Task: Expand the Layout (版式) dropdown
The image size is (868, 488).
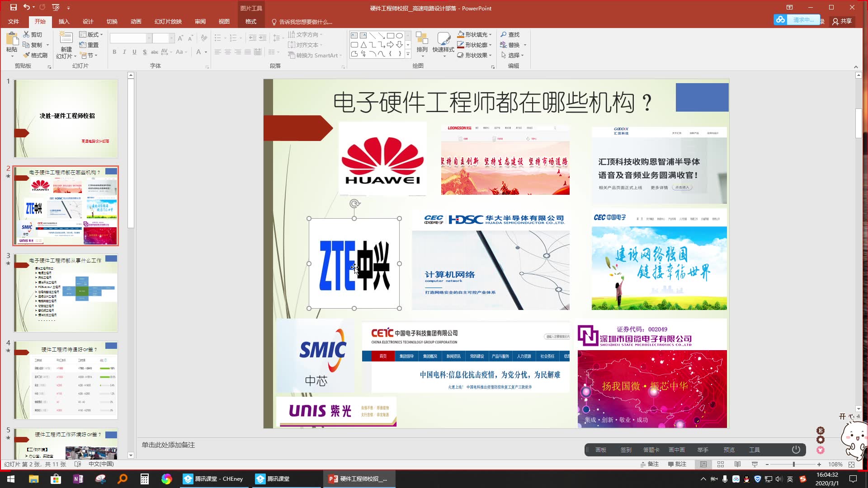Action: coord(91,34)
